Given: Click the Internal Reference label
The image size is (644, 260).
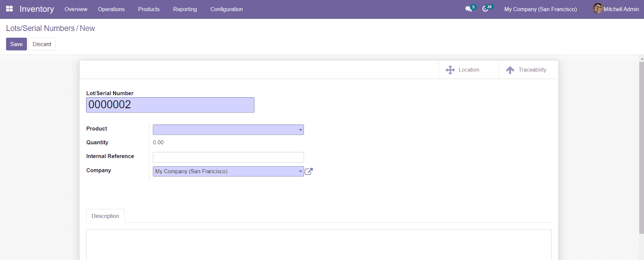Looking at the screenshot, I should point(110,156).
